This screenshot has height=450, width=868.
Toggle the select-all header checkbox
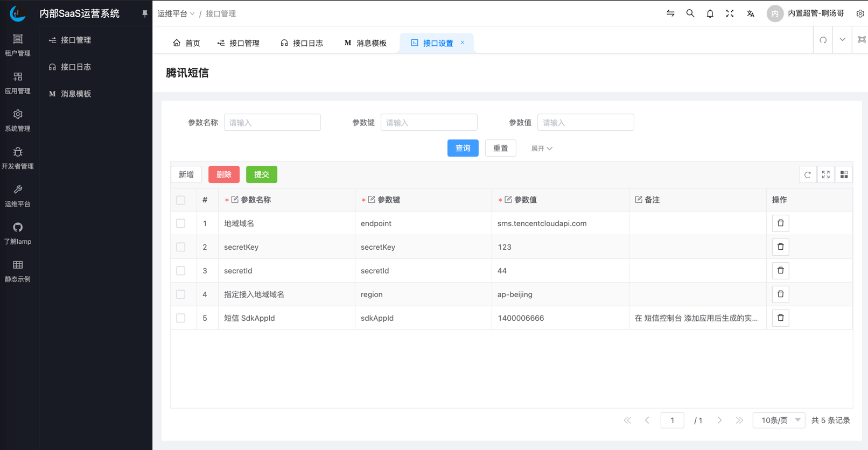181,200
